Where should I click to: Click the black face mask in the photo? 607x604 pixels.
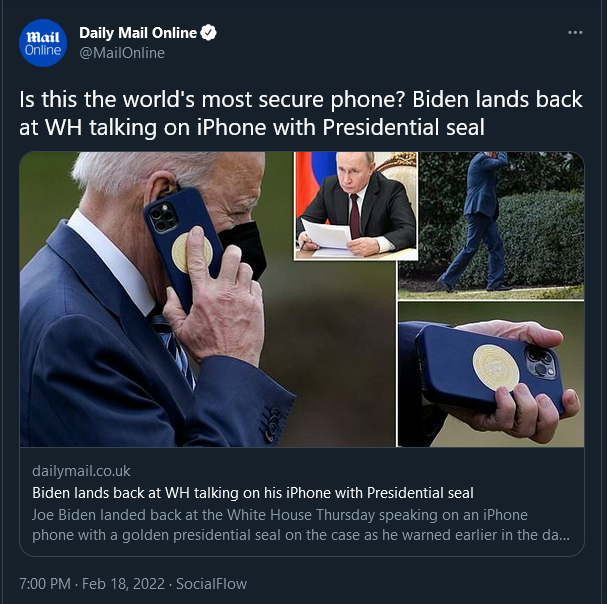pos(244,248)
